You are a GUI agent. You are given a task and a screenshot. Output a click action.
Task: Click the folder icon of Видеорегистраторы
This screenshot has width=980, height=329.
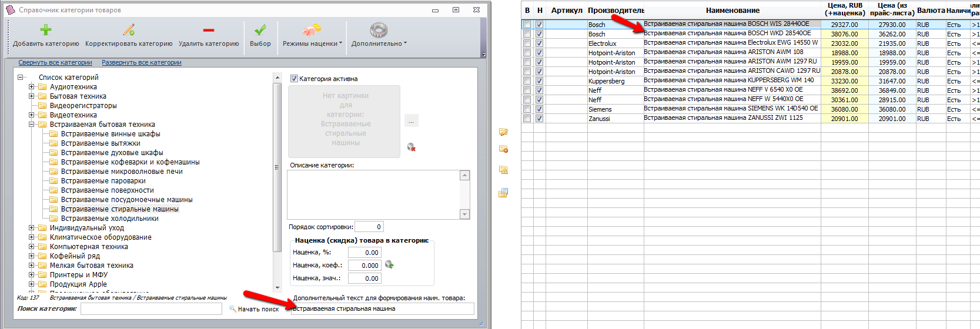click(42, 106)
